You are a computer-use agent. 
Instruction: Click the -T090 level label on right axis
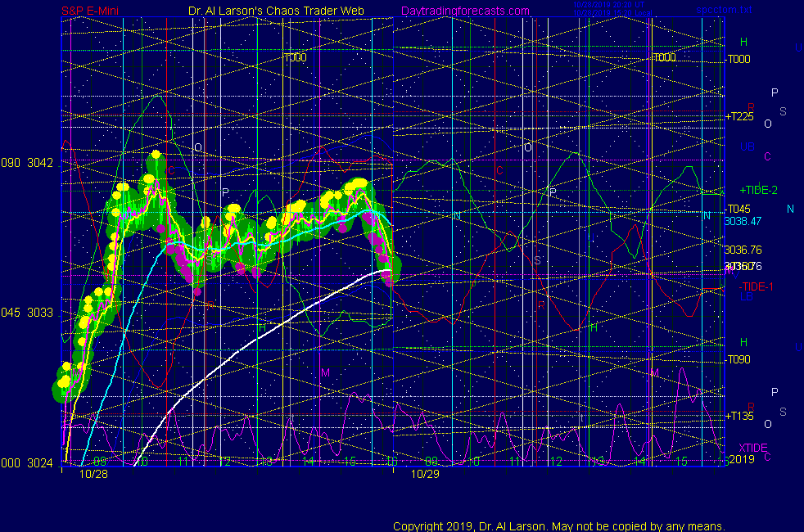coord(739,359)
